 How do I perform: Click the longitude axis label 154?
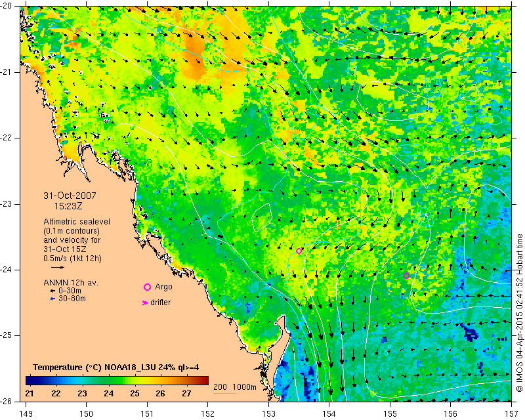tap(329, 413)
